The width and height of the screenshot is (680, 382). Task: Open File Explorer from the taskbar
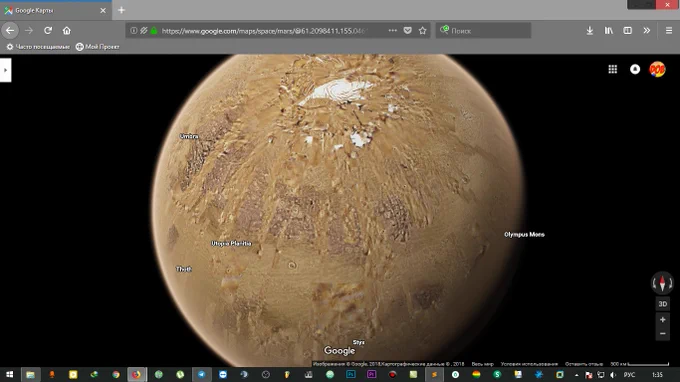click(30, 375)
